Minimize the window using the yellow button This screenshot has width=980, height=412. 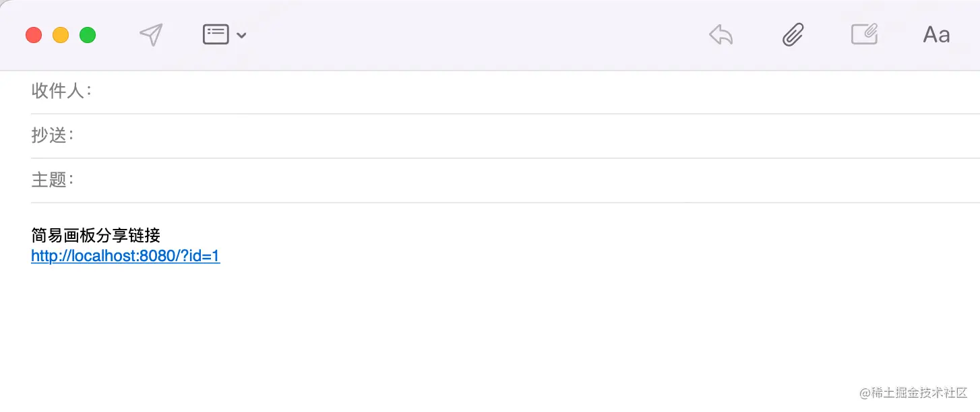pyautogui.click(x=61, y=35)
